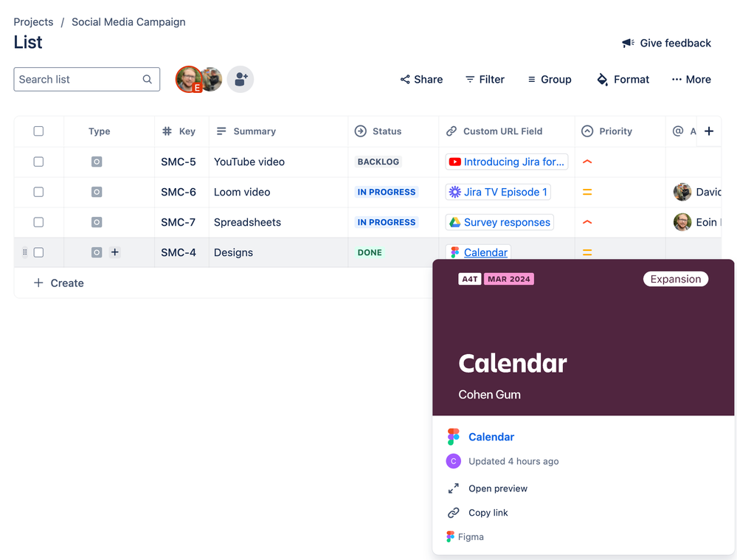
Task: Select Open preview in the hover card
Action: 498,488
